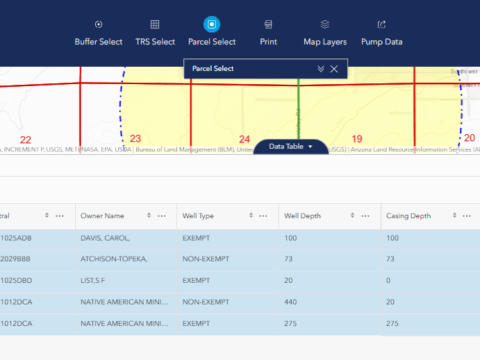
Task: Click the NON-EXEMPT cell in ATCHISON-TOPEKA row
Action: [228, 259]
